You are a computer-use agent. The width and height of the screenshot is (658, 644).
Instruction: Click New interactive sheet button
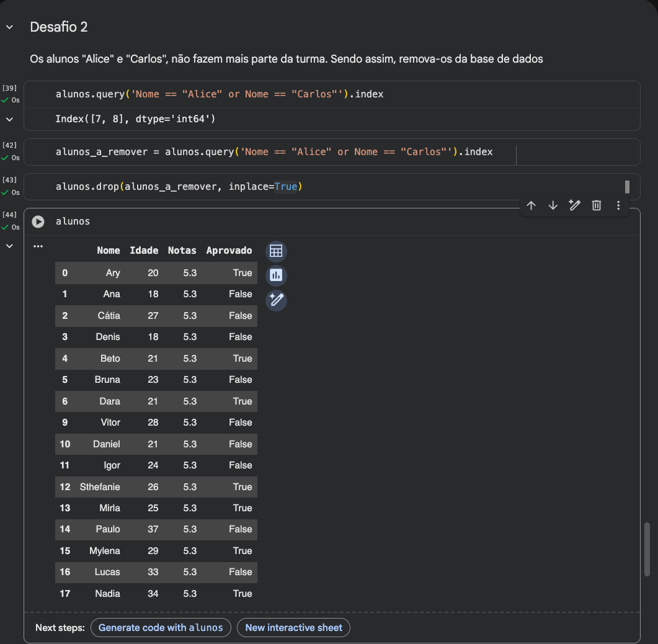coord(293,627)
